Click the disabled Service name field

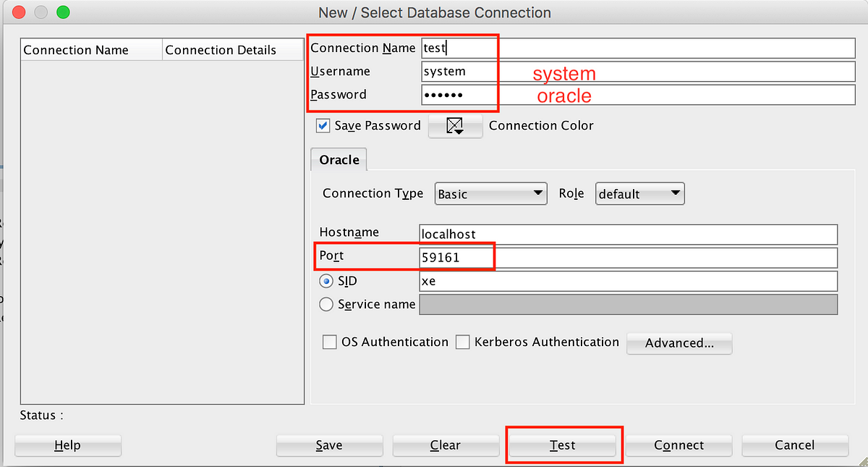coord(629,304)
